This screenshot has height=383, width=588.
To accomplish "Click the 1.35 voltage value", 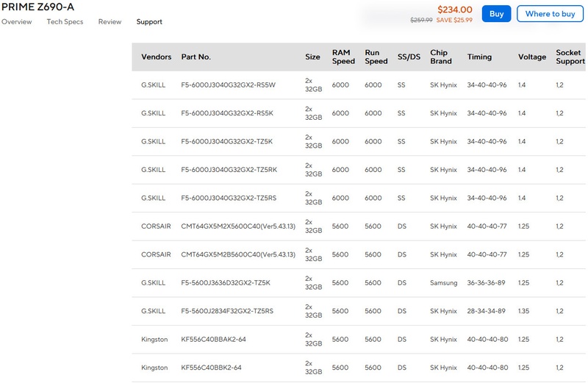I will coord(523,311).
